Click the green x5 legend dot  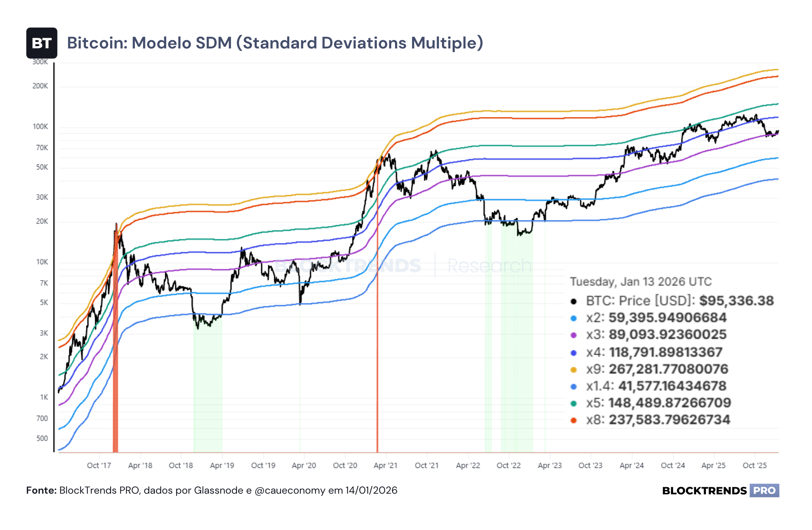pos(574,404)
